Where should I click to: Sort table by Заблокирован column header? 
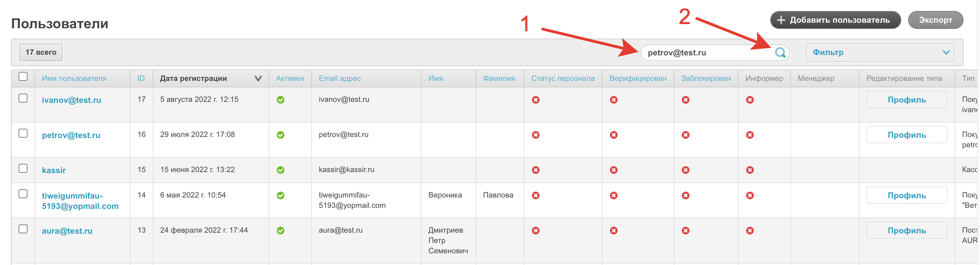tap(706, 78)
